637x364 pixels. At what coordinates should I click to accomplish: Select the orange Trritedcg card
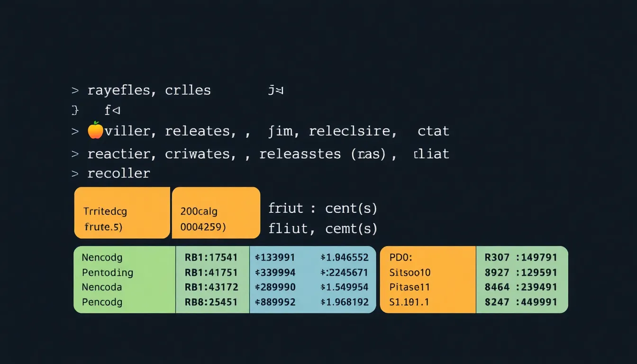(122, 213)
